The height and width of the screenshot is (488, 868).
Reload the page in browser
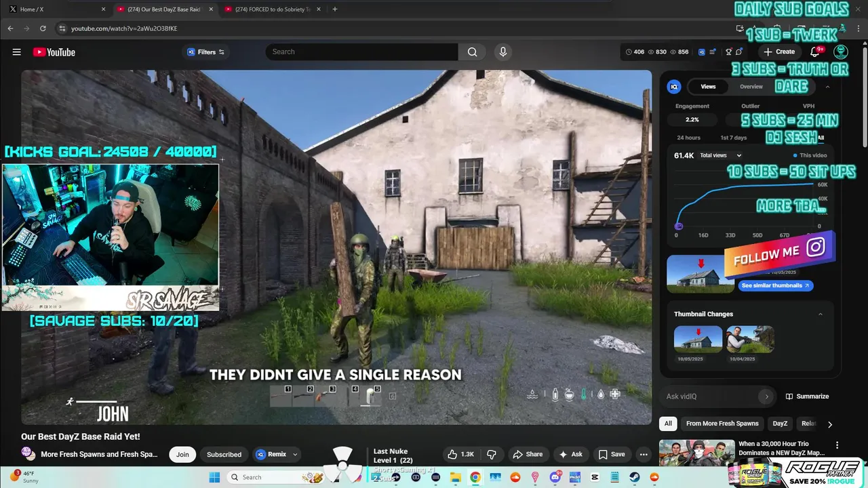pos(43,28)
